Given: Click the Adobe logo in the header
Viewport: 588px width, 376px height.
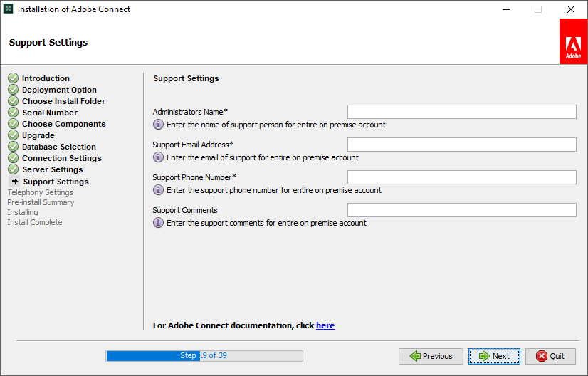Looking at the screenshot, I should [x=573, y=41].
